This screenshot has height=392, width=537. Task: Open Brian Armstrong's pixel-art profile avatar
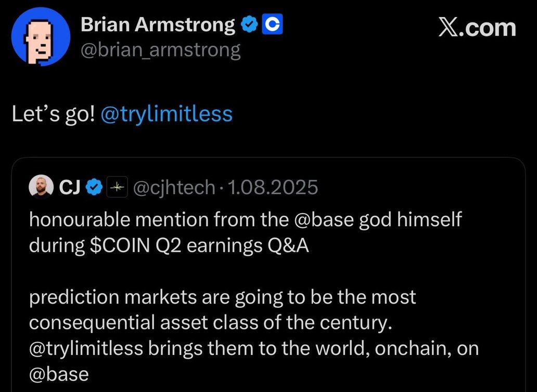(41, 36)
